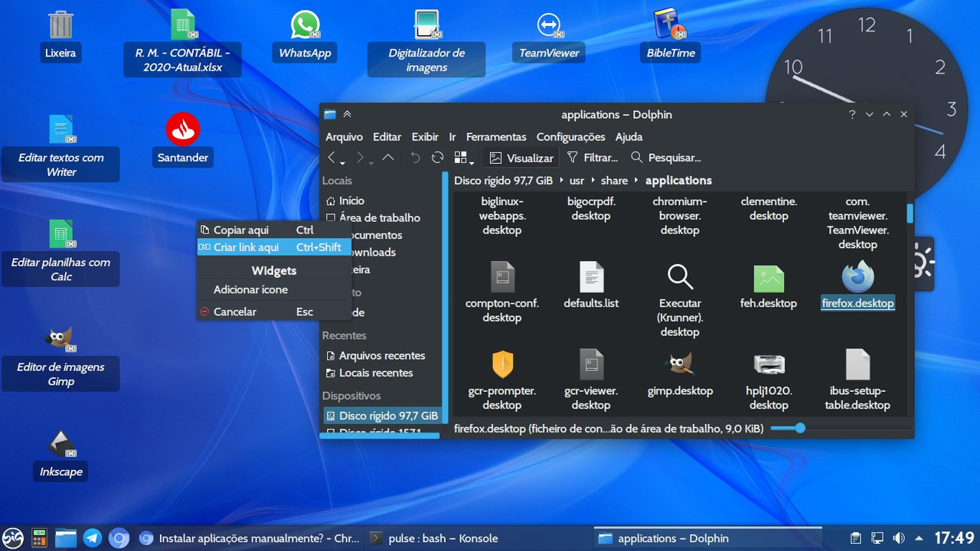
Task: Open the view mode icons dropdown
Action: [x=464, y=158]
